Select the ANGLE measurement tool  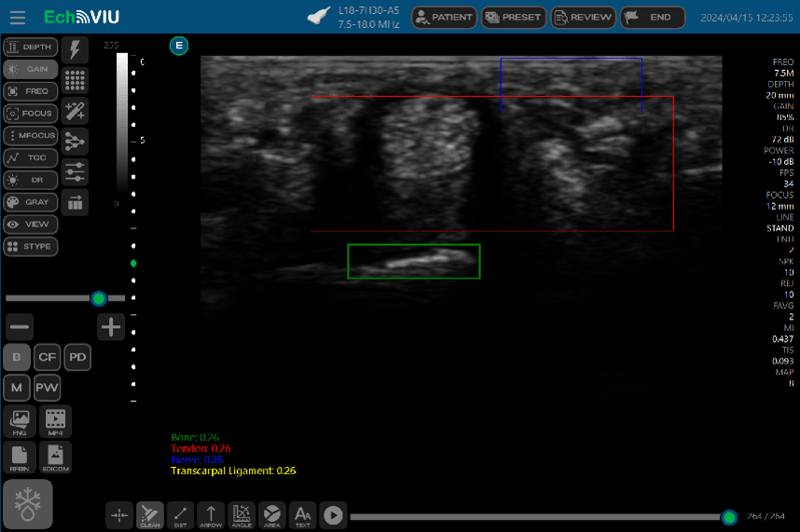click(241, 514)
